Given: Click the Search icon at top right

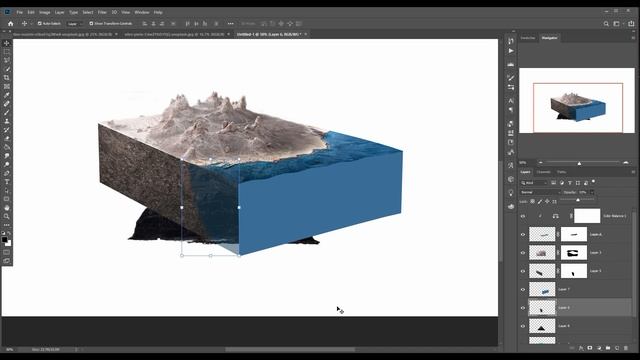Looking at the screenshot, I should tap(606, 24).
